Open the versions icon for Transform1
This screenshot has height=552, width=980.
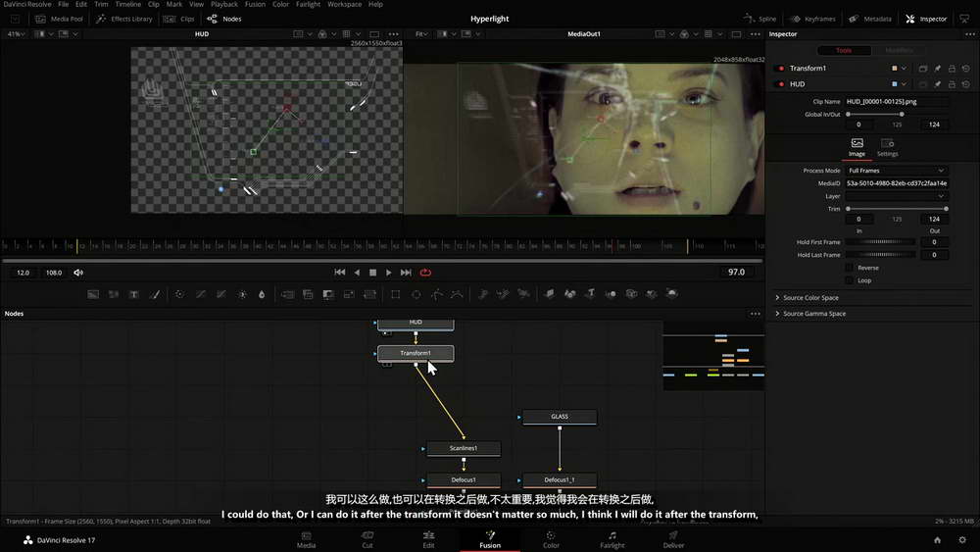(922, 68)
